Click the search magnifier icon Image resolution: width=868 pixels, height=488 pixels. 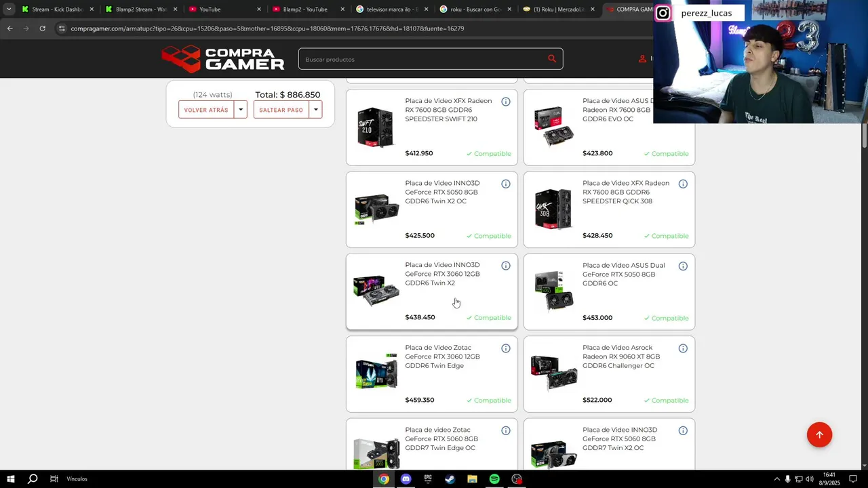coord(552,59)
